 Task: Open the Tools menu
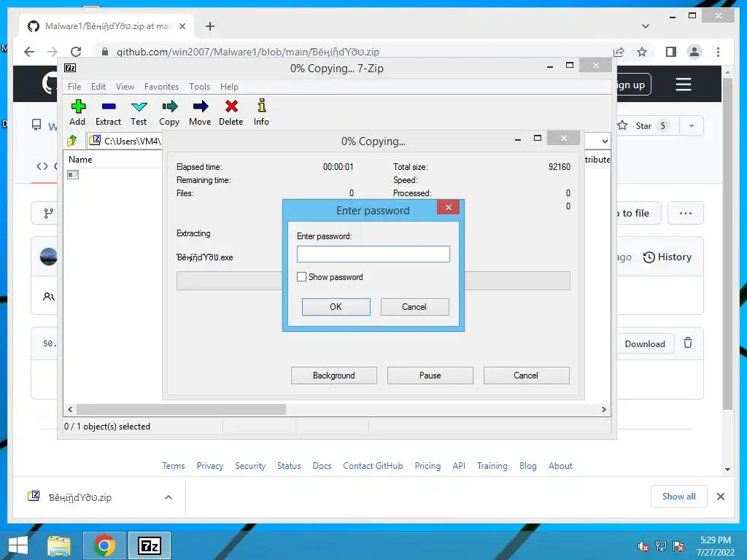pos(199,87)
